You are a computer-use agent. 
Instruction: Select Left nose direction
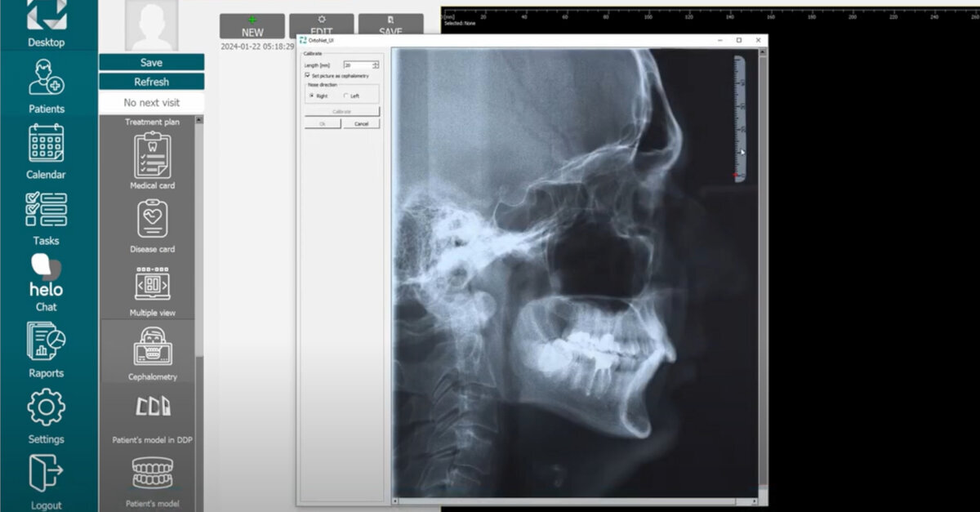(x=346, y=96)
